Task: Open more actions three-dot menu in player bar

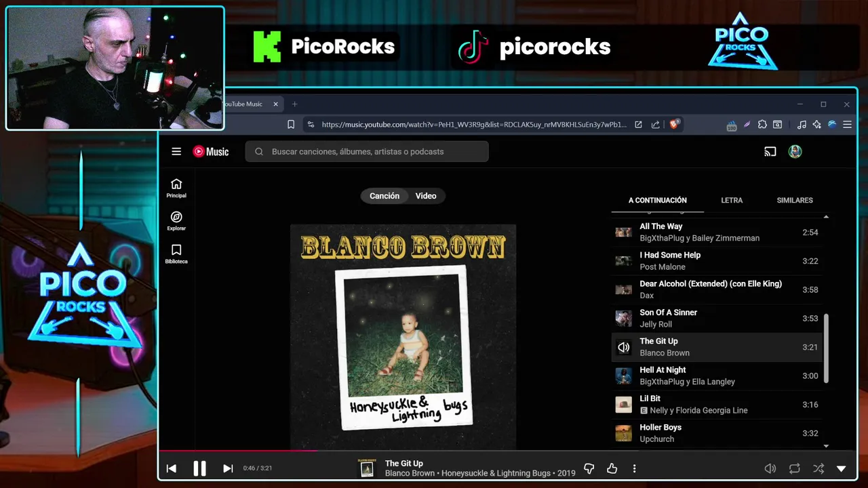Action: pyautogui.click(x=634, y=468)
